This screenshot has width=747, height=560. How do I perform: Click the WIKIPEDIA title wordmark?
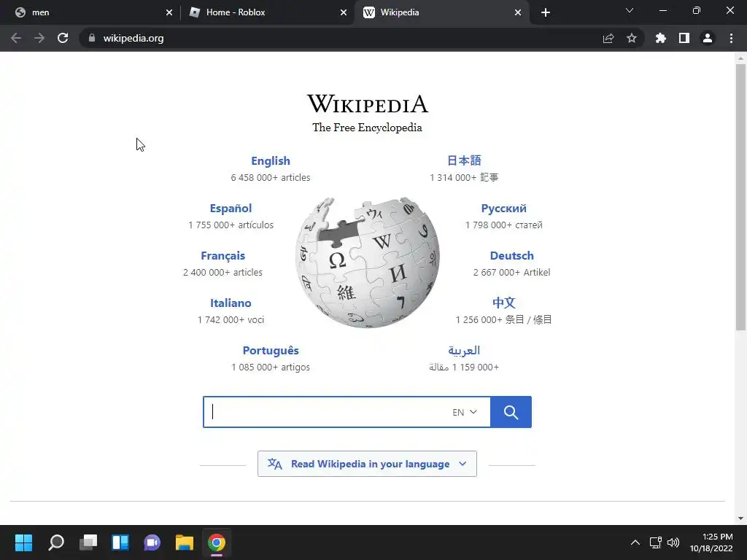[x=368, y=104]
